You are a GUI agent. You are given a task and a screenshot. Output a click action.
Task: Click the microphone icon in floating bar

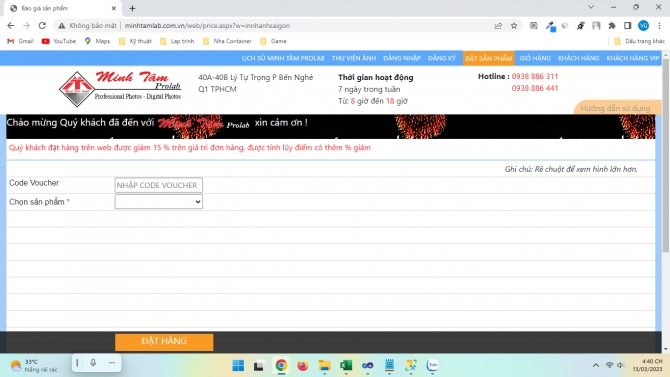[x=93, y=363]
